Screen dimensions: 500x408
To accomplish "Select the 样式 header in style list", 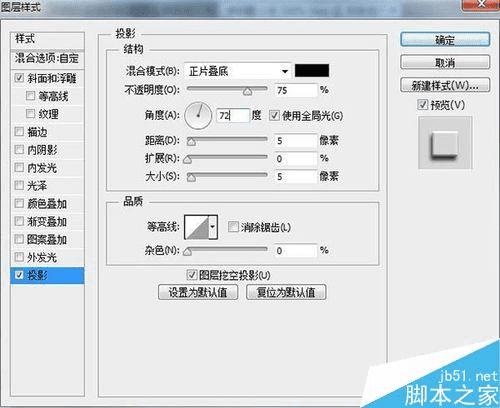I will tap(47, 39).
